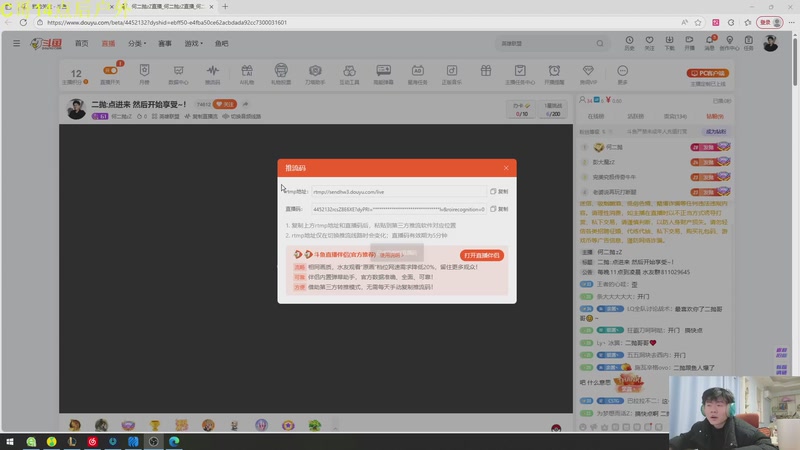The image size is (800, 450).
Task: Open the 下载 download icon
Action: (x=669, y=43)
